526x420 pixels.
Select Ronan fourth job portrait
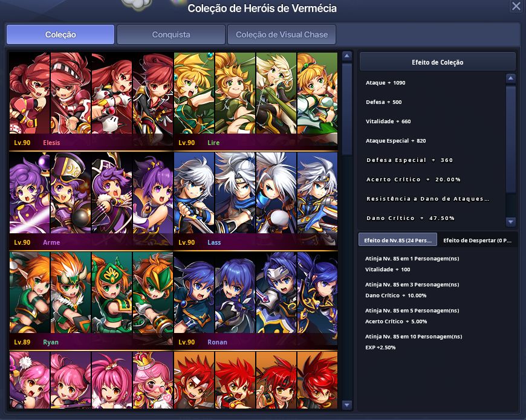pyautogui.click(x=317, y=292)
